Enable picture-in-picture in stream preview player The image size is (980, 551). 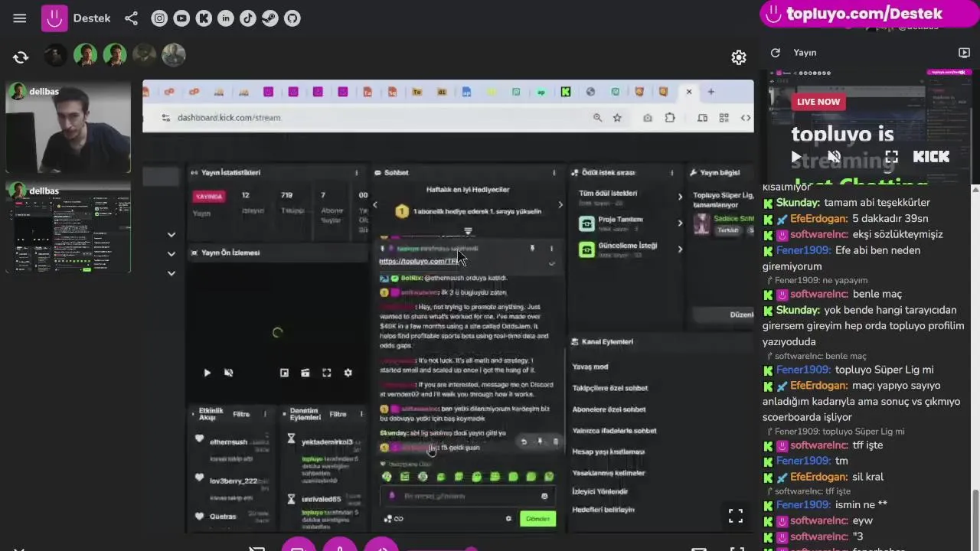[x=284, y=373]
